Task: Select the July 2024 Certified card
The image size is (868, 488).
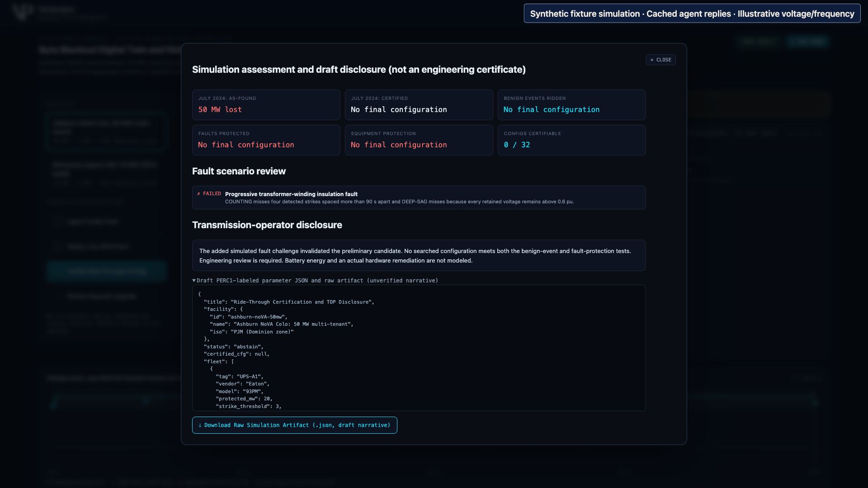Action: [x=419, y=105]
